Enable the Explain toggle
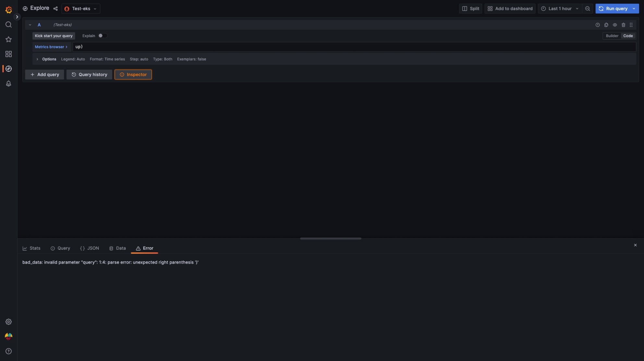Viewport: 644px width, 361px height. click(x=103, y=36)
